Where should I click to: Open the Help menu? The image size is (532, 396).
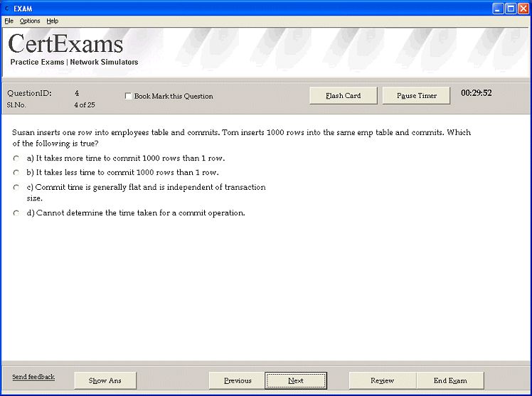52,21
